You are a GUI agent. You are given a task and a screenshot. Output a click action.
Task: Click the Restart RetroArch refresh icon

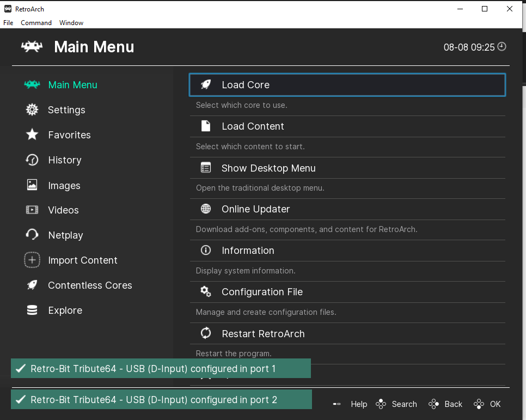[x=206, y=333]
